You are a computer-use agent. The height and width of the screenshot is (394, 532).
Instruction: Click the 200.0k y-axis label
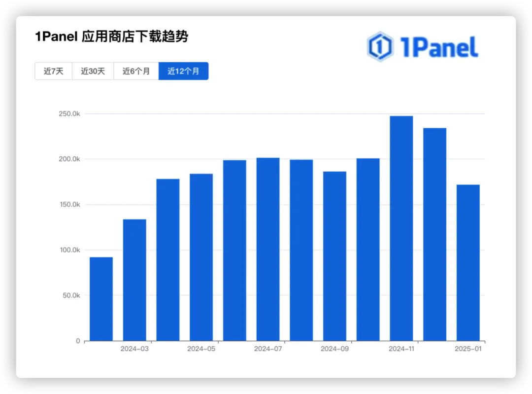pyautogui.click(x=69, y=159)
